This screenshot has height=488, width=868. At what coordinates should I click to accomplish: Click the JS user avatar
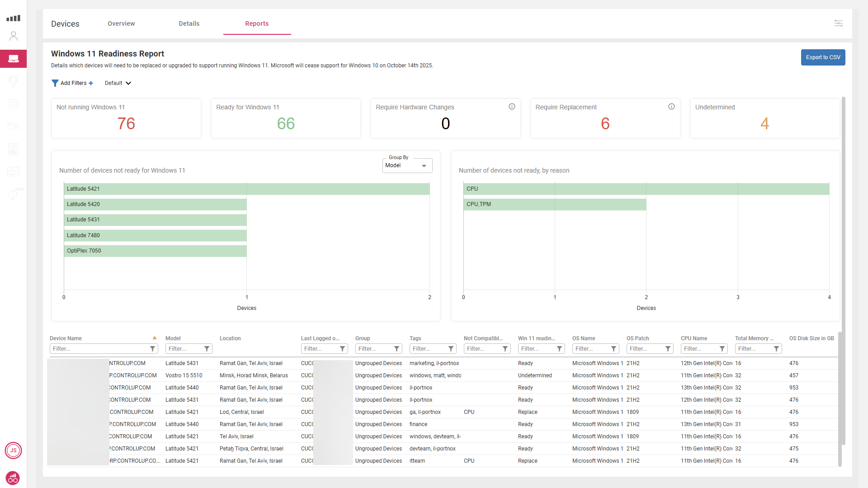[14, 450]
